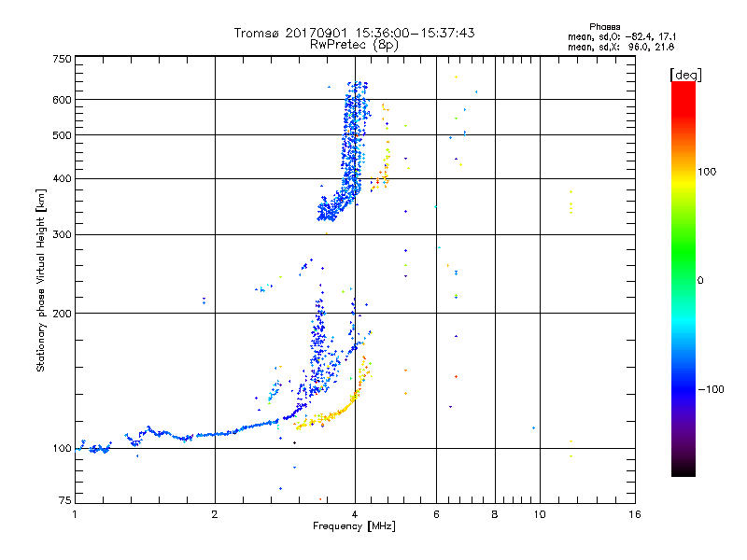Click the title "Tromsø 20170901 15:36:00-15:37:43"
Screen dimensions: 747x560
click(x=354, y=33)
